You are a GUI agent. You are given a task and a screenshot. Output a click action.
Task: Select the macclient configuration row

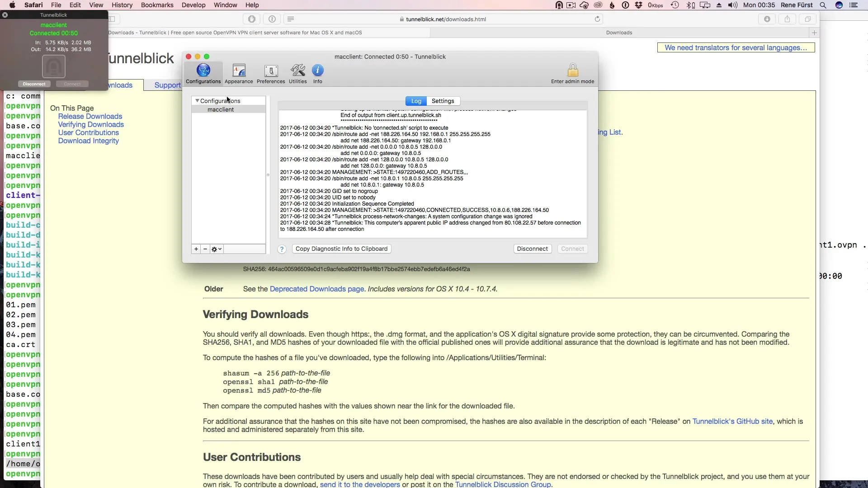point(228,109)
